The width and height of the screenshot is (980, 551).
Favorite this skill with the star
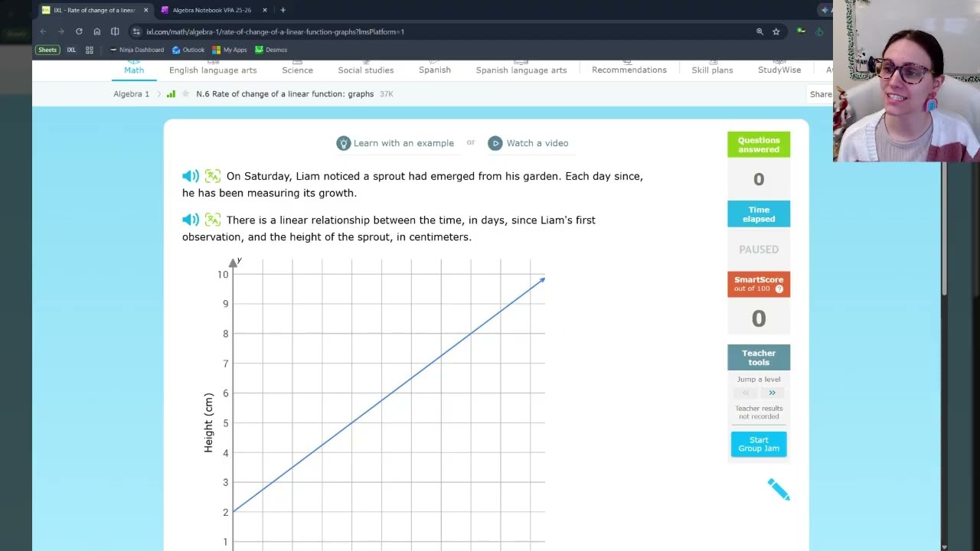tap(185, 94)
